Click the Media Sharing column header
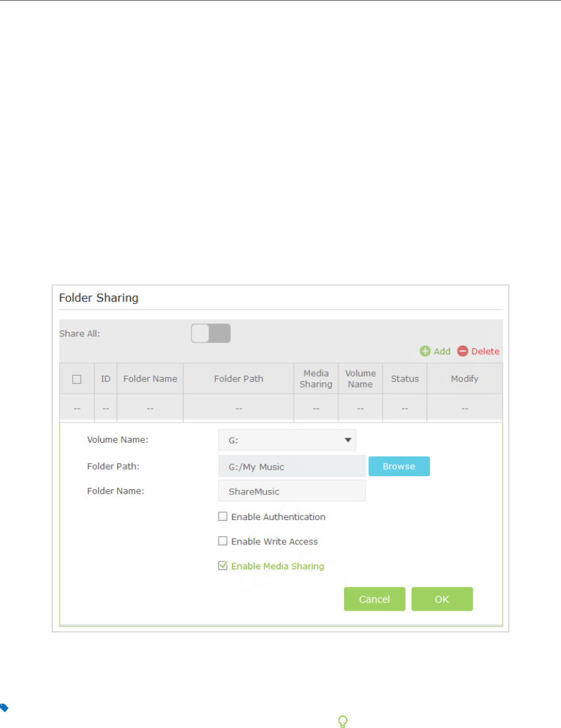The height and width of the screenshot is (728, 561). click(316, 378)
